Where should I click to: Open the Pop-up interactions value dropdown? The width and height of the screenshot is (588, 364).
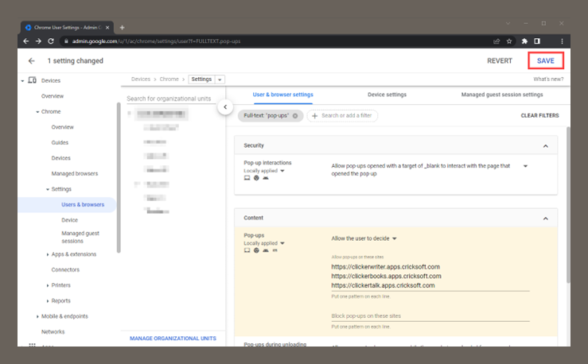click(x=525, y=166)
